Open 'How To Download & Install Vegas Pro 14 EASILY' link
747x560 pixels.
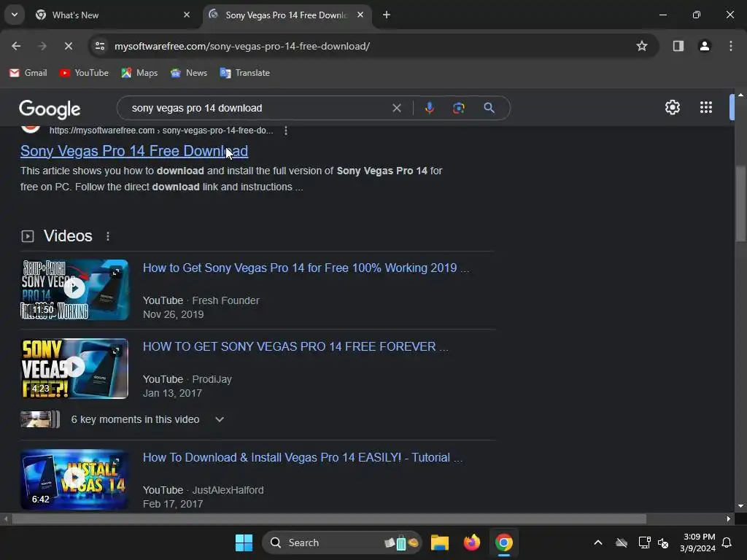coord(303,458)
